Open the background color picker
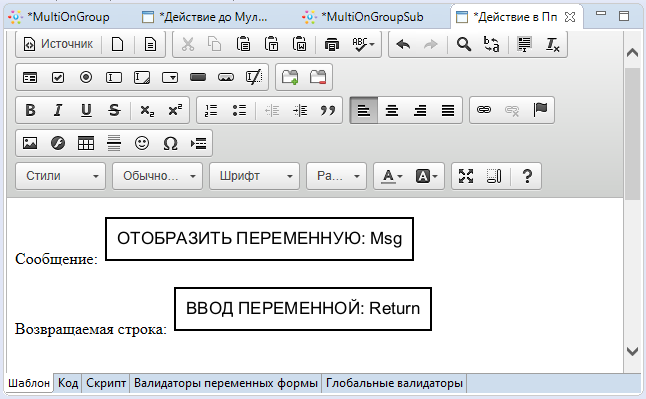The image size is (646, 399). pyautogui.click(x=426, y=176)
